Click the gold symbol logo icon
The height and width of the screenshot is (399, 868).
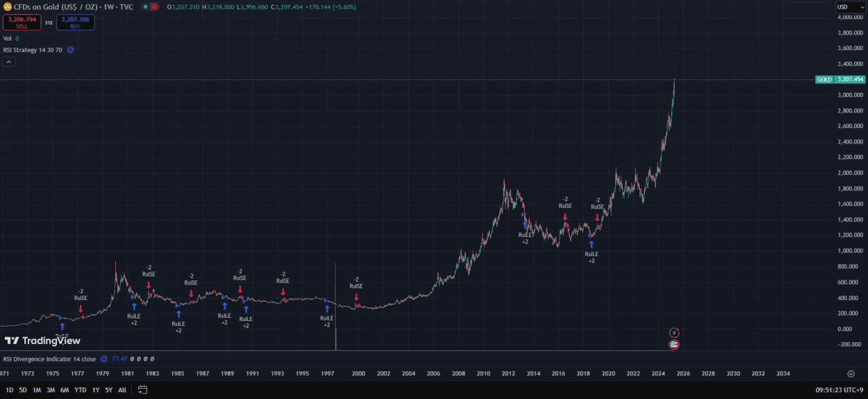click(7, 7)
